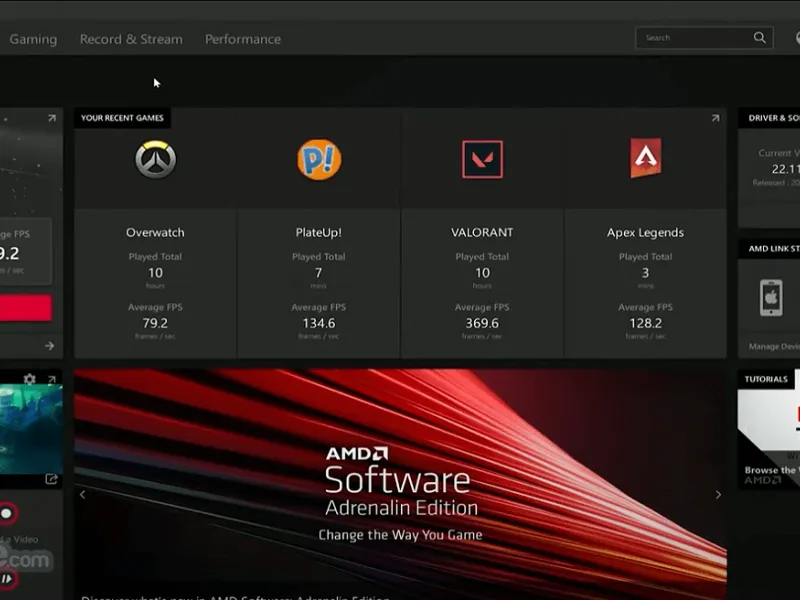Click Apex Legends average FPS value 128.2
The height and width of the screenshot is (600, 800).
pos(645,323)
